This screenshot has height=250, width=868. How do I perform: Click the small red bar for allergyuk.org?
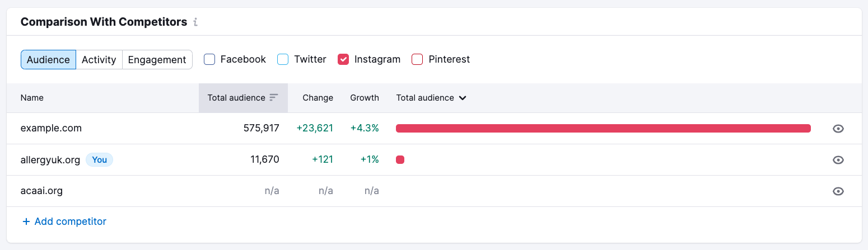click(x=400, y=160)
